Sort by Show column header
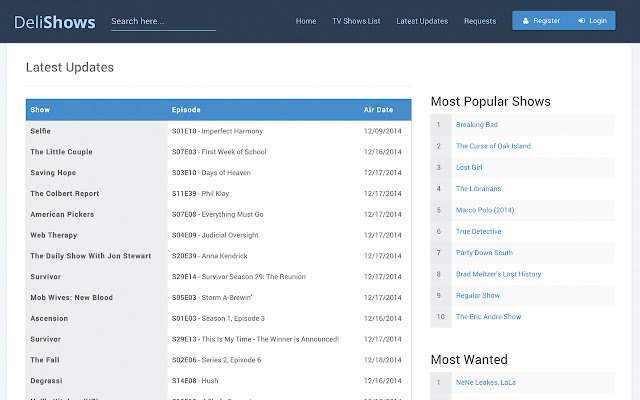Image resolution: width=640 pixels, height=400 pixels. click(x=40, y=110)
